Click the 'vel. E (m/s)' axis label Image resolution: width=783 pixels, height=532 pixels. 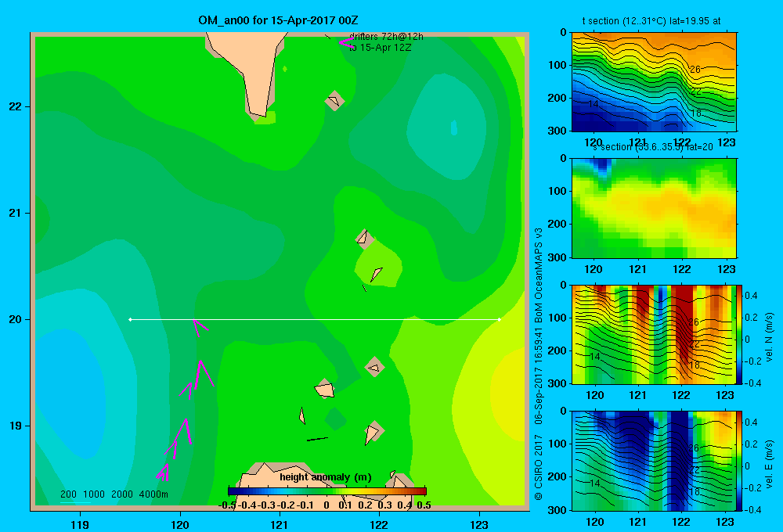click(x=770, y=464)
